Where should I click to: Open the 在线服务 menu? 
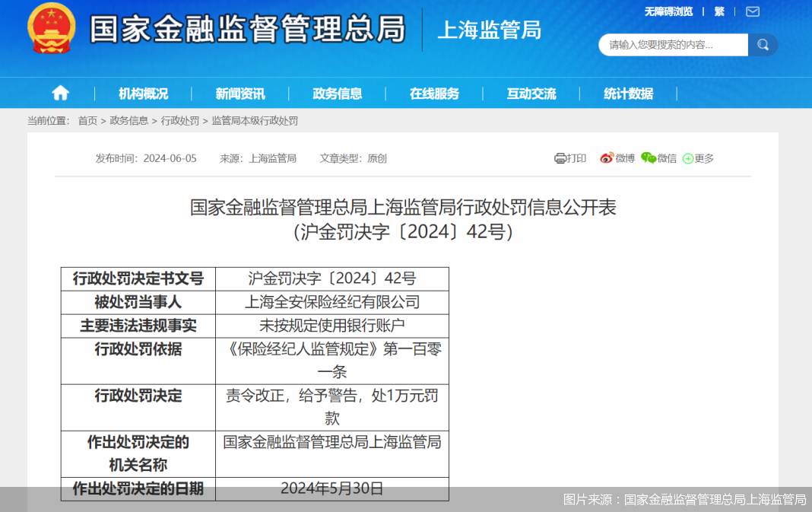434,94
